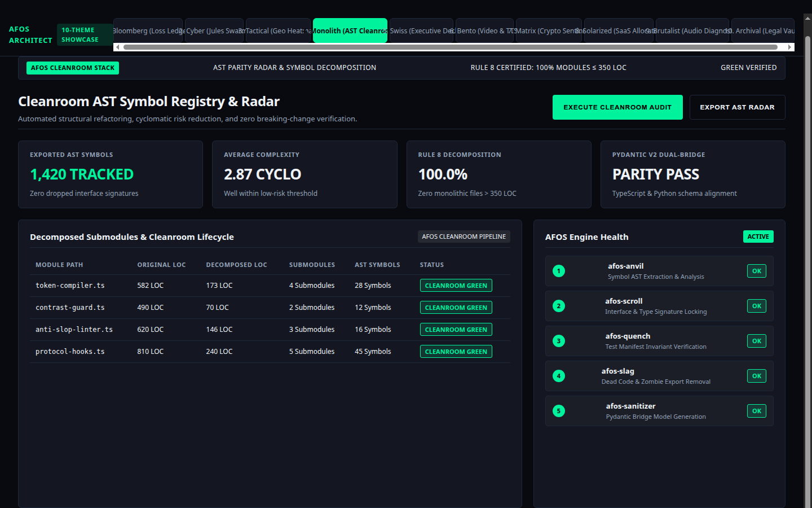Select the anti-slop-linter.ts module path
The width and height of the screenshot is (812, 508).
[x=74, y=330]
